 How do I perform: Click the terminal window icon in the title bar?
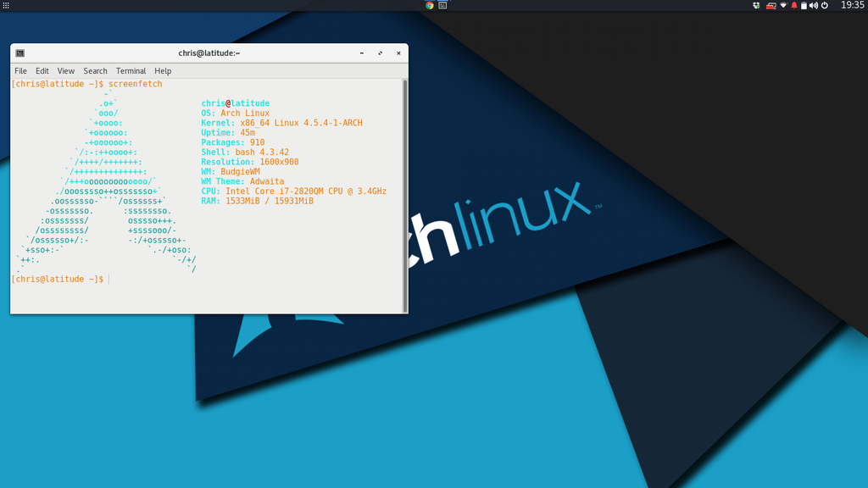(x=20, y=53)
